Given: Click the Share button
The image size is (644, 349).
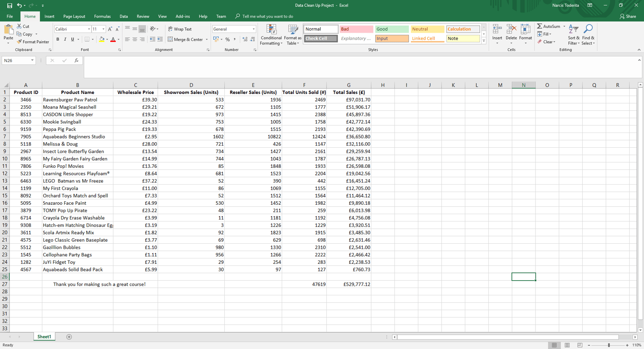Looking at the screenshot, I should coord(628,16).
